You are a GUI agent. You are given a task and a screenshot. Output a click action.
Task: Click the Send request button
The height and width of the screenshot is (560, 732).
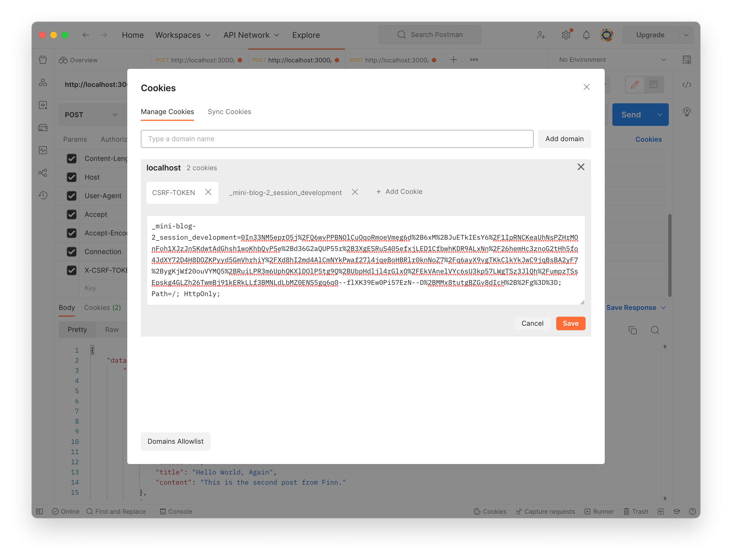(x=631, y=115)
